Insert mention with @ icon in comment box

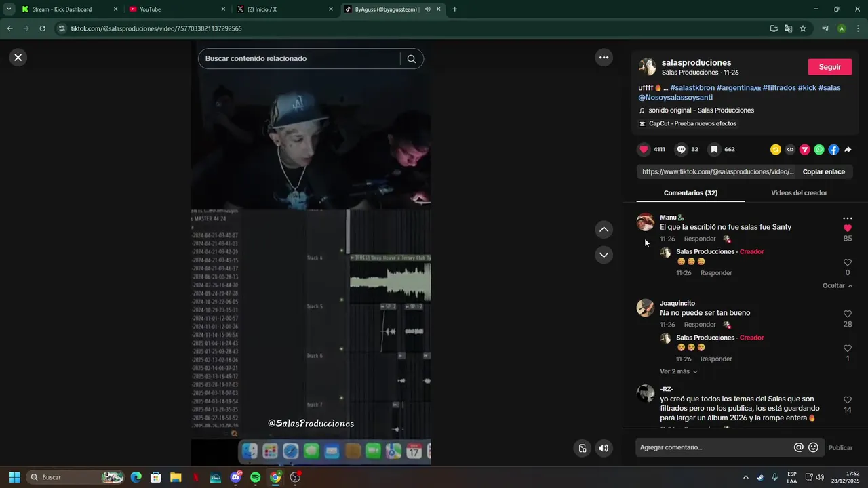(x=798, y=447)
